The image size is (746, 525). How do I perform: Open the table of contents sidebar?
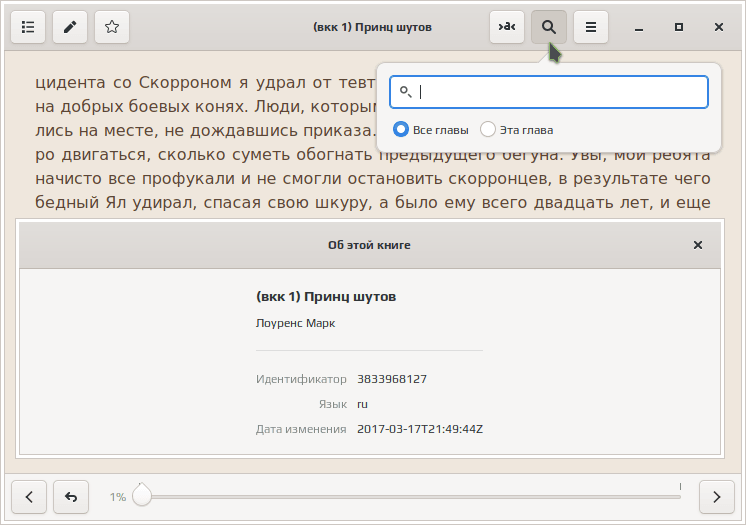pyautogui.click(x=28, y=27)
